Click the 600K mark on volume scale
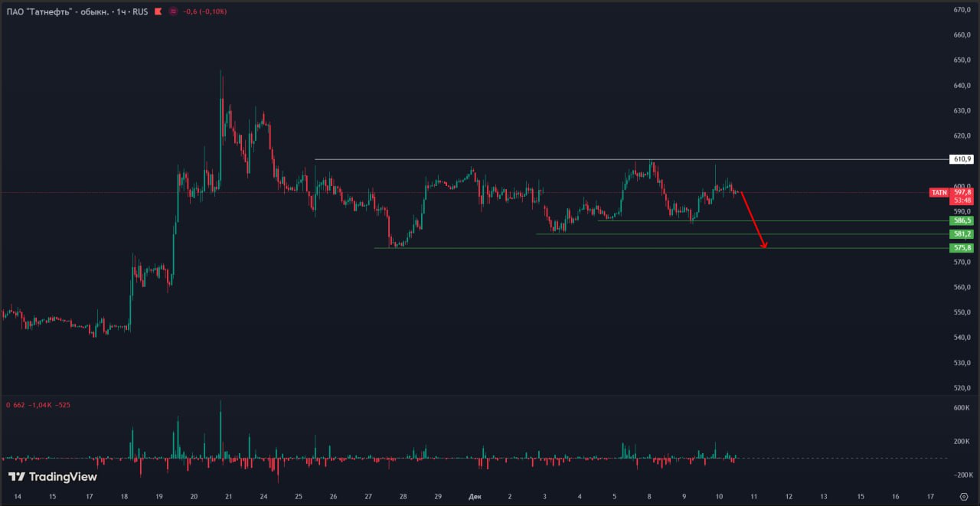This screenshot has width=980, height=506. [x=962, y=407]
